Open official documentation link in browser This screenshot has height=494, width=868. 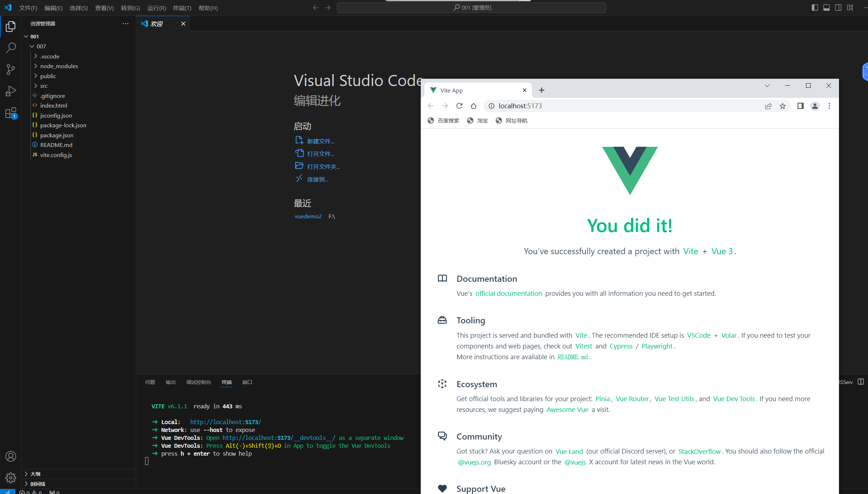point(509,293)
